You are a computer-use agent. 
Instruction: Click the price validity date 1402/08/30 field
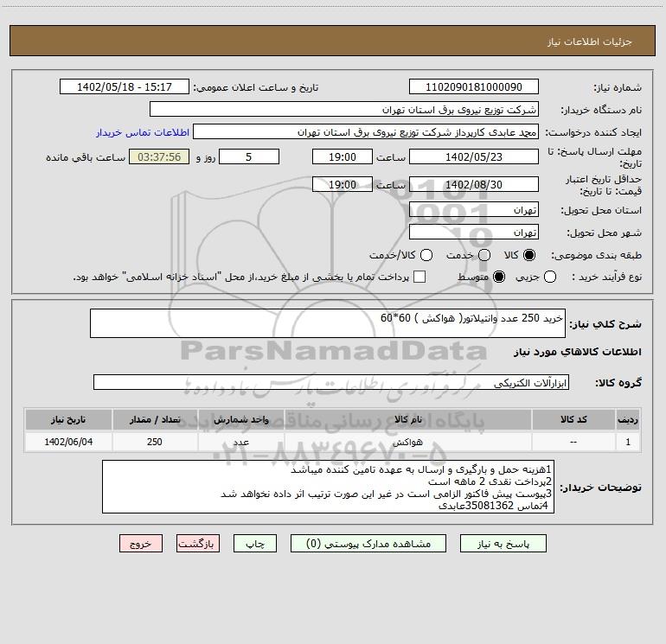(x=474, y=184)
